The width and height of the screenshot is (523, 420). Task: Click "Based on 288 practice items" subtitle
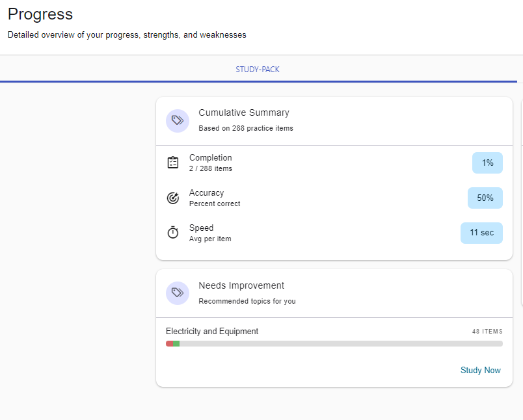pos(246,128)
